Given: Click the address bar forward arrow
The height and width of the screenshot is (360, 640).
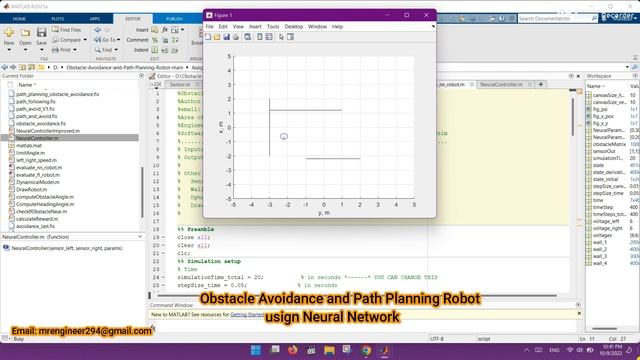Looking at the screenshot, I should [x=13, y=67].
